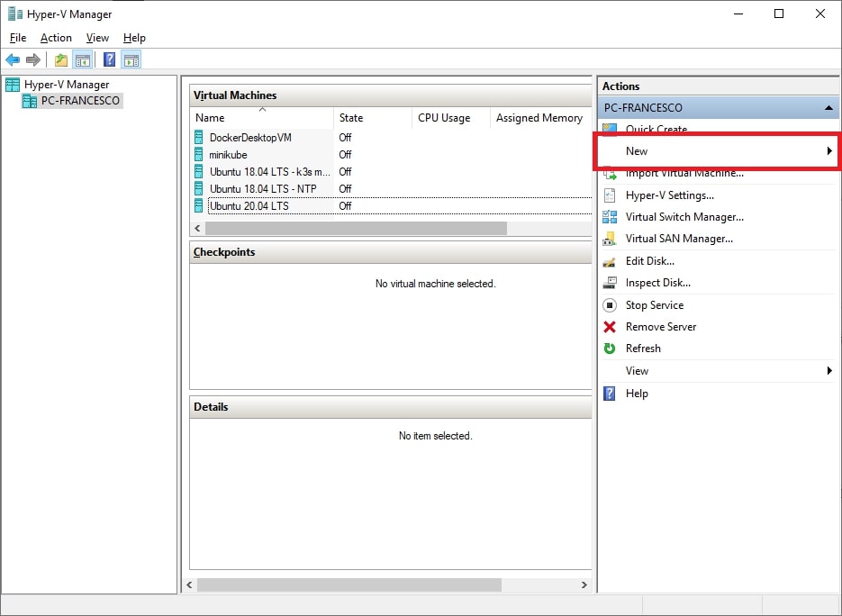Screen dimensions: 842x616
Task: Click the Virtual SAN Manager icon
Action: 610,239
